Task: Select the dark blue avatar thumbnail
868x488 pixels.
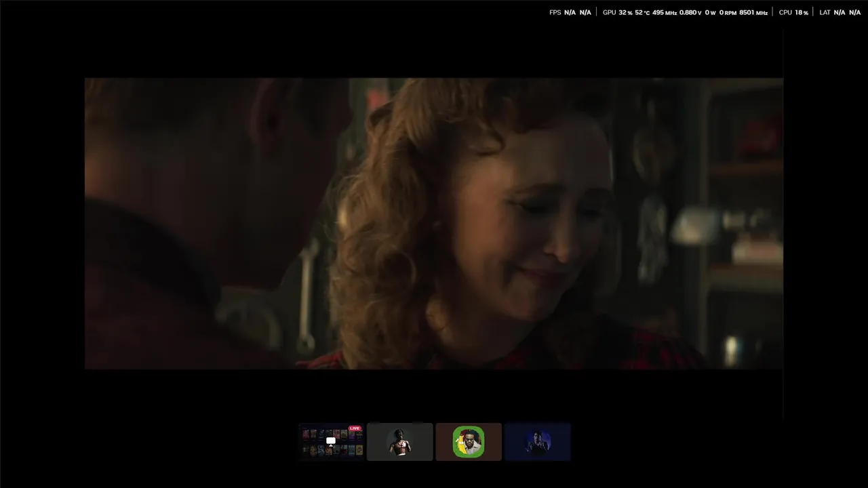Action: pyautogui.click(x=538, y=442)
